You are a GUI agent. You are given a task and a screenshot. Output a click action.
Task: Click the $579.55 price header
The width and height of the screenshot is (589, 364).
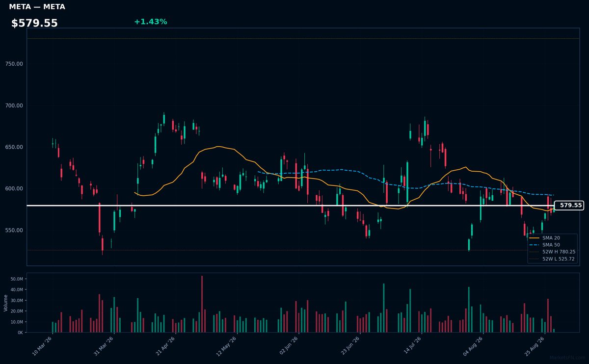tap(34, 23)
